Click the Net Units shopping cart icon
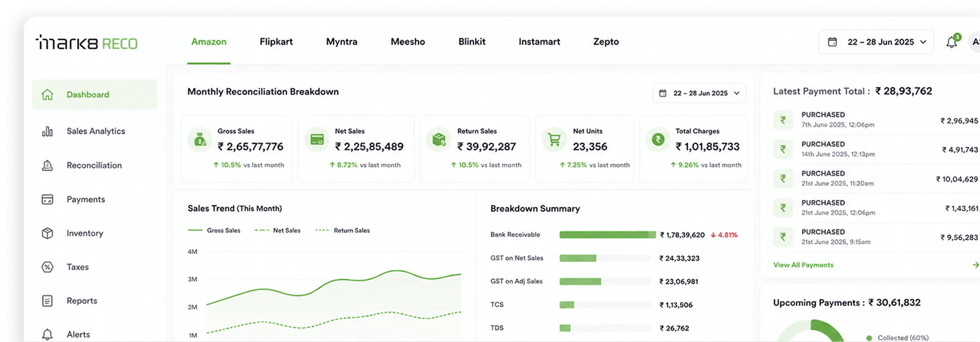Image resolution: width=980 pixels, height=342 pixels. click(554, 140)
